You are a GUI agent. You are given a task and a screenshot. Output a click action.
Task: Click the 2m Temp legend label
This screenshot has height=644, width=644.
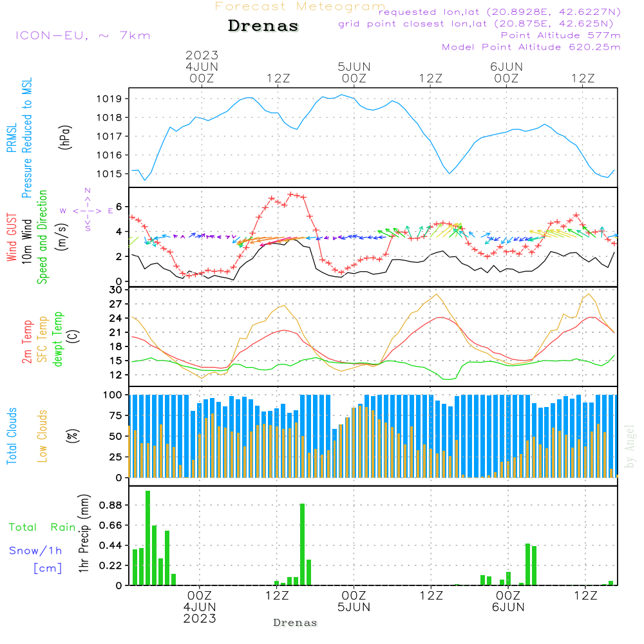tap(27, 340)
